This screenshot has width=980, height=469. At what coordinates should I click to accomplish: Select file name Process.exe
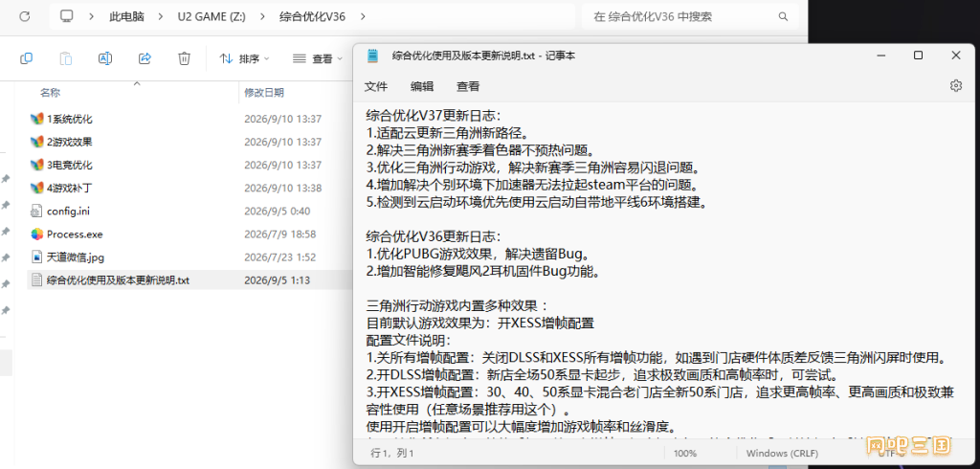coord(75,234)
